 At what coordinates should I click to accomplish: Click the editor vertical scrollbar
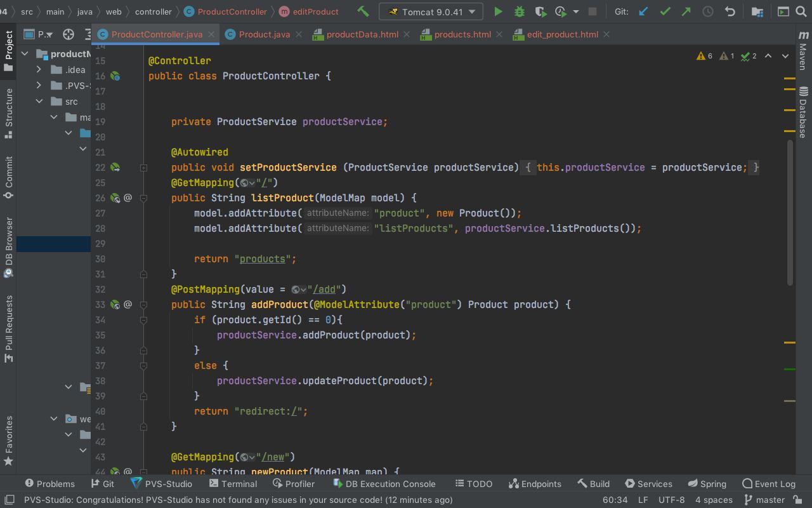pyautogui.click(x=790, y=213)
